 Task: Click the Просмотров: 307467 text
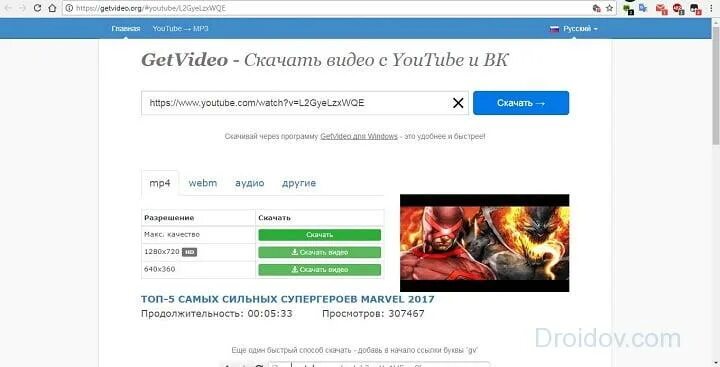tap(373, 314)
